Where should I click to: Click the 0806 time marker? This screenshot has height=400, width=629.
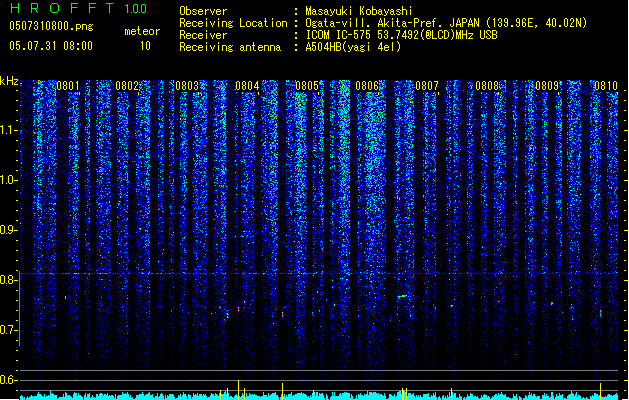pos(367,86)
